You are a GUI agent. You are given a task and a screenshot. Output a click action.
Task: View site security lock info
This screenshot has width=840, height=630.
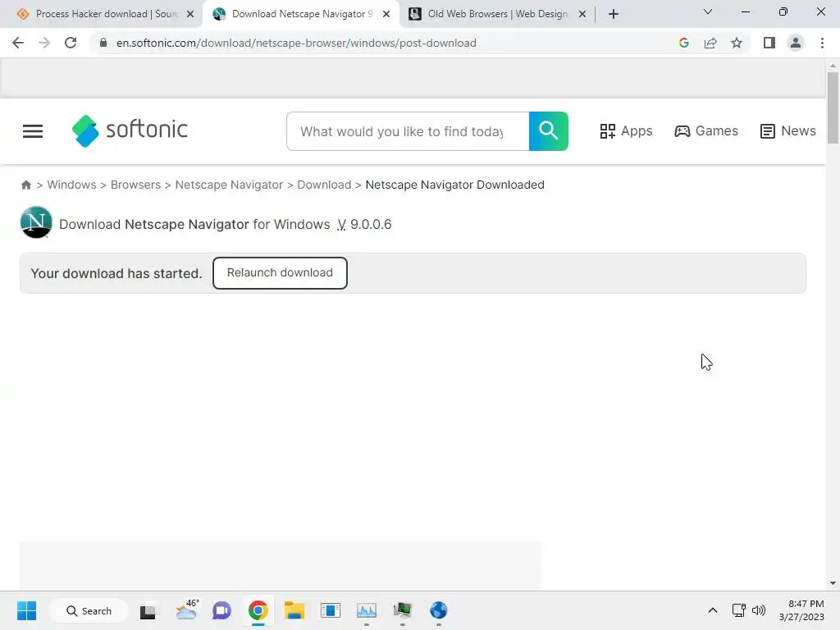click(x=103, y=43)
